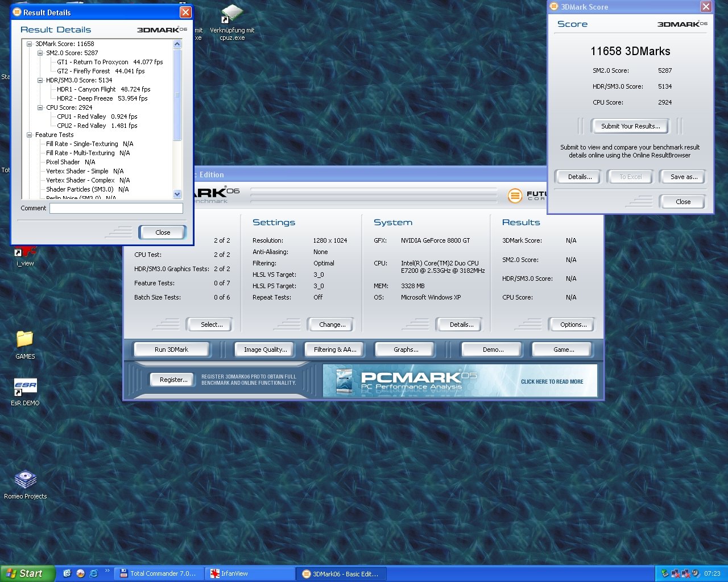Close the Result Details dialog via Close button
Image resolution: width=728 pixels, height=582 pixels.
[163, 232]
